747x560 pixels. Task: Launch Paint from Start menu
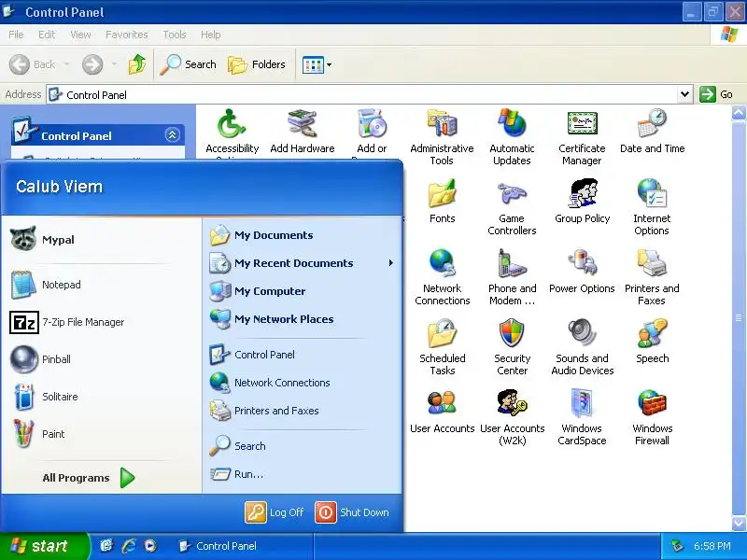[x=101, y=434]
